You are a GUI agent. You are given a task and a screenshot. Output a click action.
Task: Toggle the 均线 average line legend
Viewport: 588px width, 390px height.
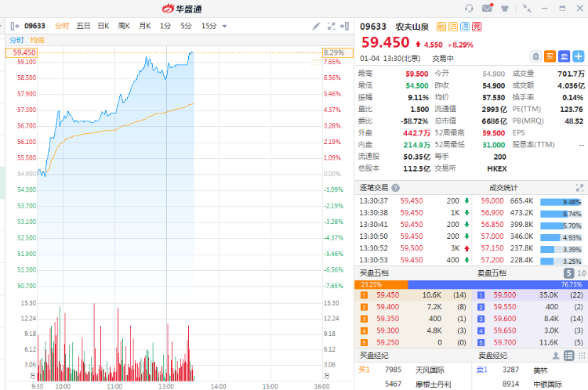click(x=37, y=40)
